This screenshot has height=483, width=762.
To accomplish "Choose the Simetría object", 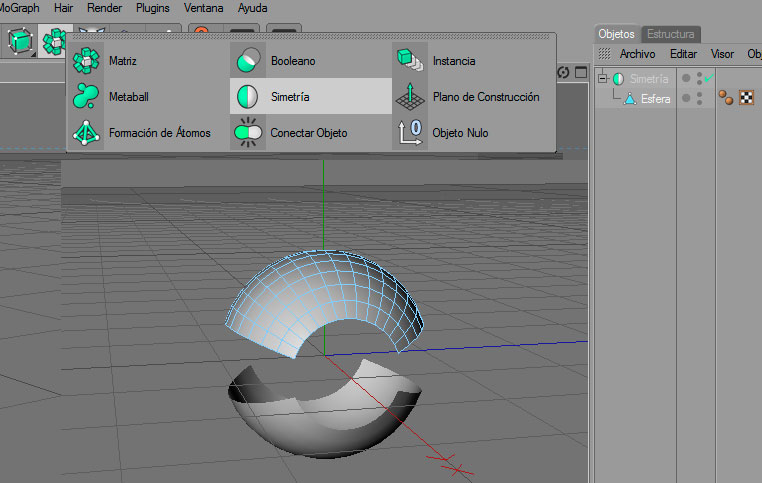I will (311, 96).
